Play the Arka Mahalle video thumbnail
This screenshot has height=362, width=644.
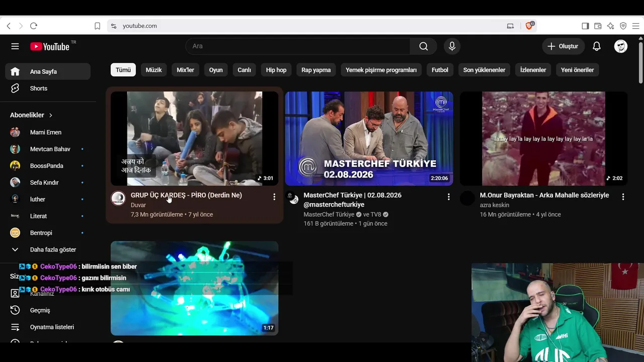click(x=544, y=138)
